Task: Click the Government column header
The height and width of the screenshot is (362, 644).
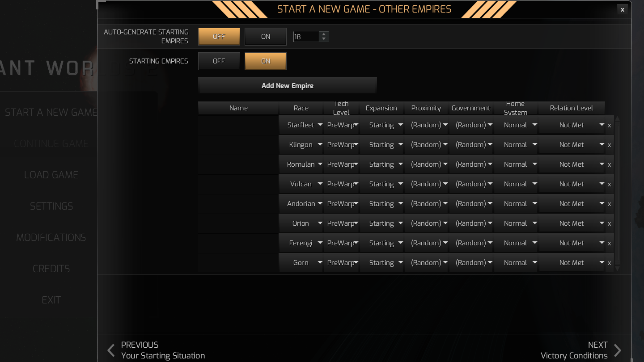Action: pyautogui.click(x=471, y=108)
